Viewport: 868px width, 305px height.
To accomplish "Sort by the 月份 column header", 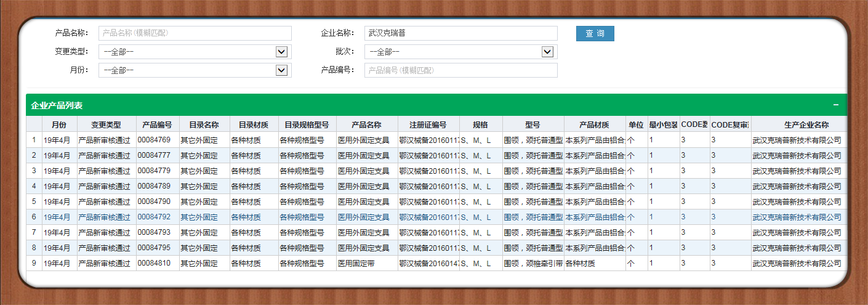I will coord(59,124).
